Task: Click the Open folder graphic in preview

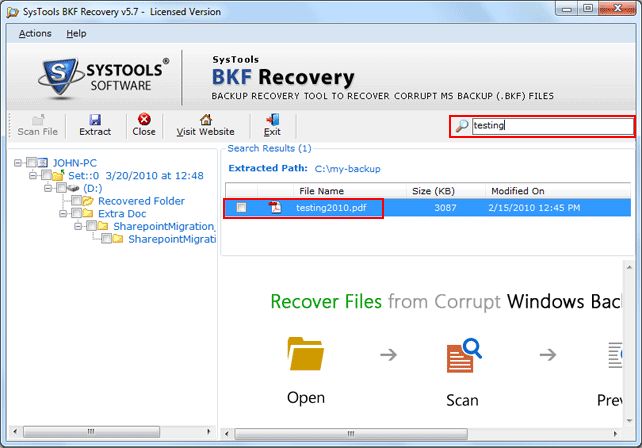Action: (305, 354)
